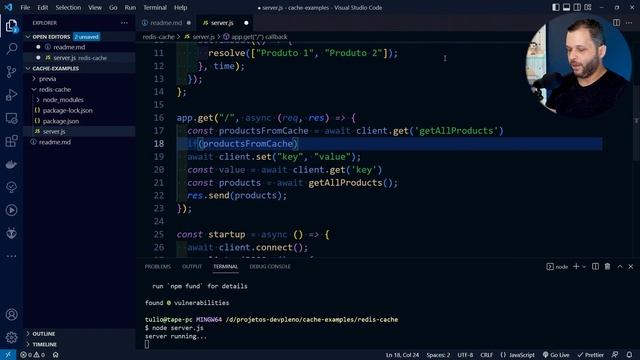Open the File menu
Screen dimensions: 640x360
click(25, 7)
